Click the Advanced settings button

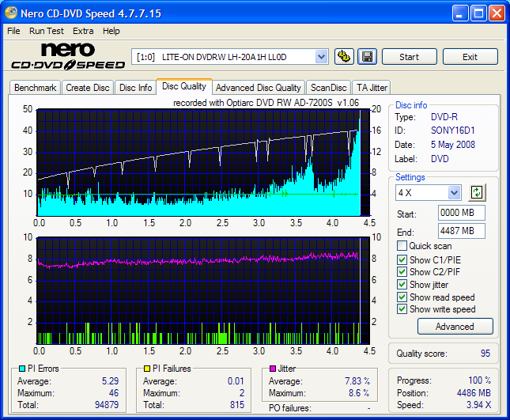pos(454,326)
